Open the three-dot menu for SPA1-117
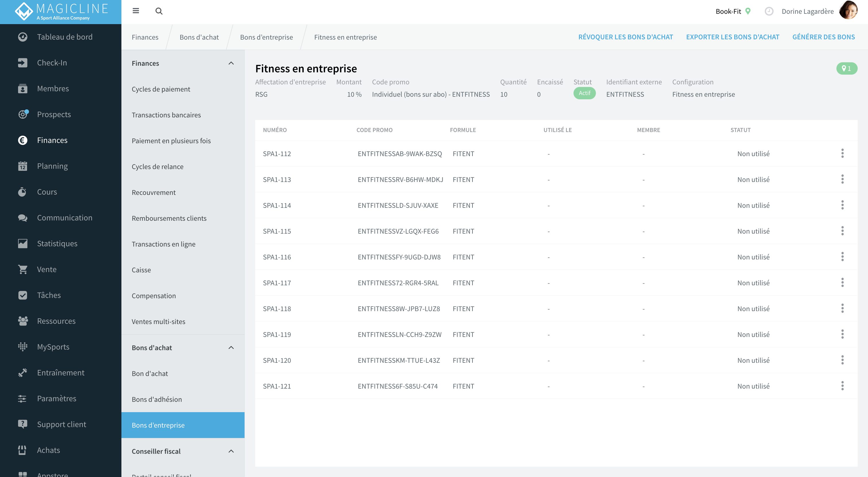868x477 pixels. [842, 283]
